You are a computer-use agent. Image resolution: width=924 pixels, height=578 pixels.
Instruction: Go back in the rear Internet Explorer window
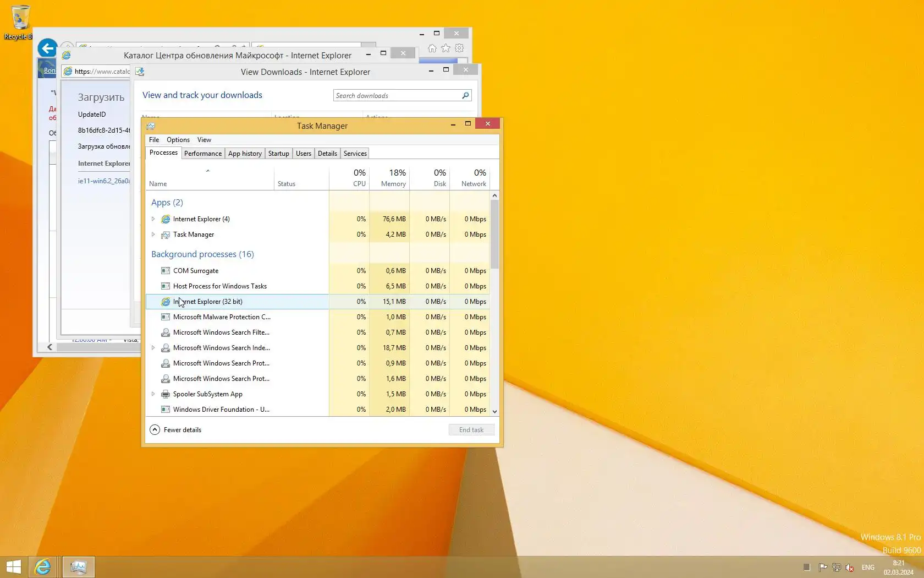coord(47,48)
